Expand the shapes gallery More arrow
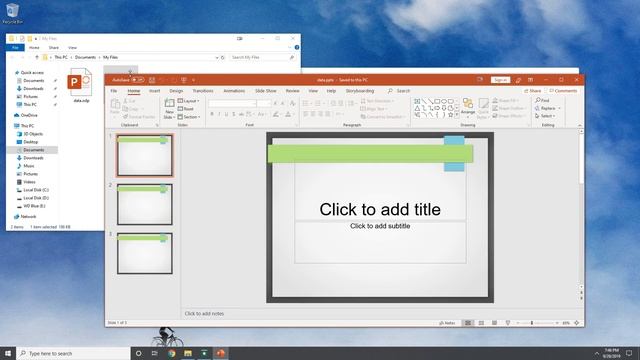 [x=457, y=116]
